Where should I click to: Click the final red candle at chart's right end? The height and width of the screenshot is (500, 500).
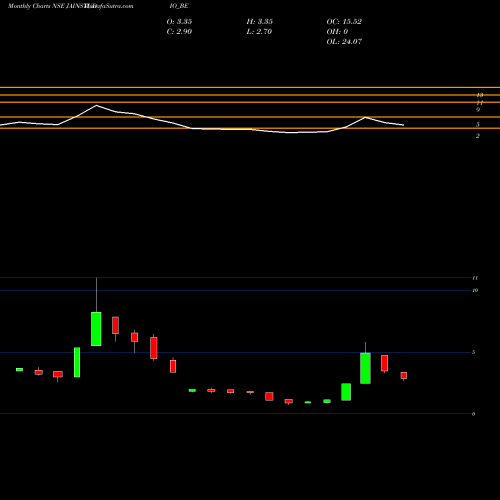(x=404, y=376)
